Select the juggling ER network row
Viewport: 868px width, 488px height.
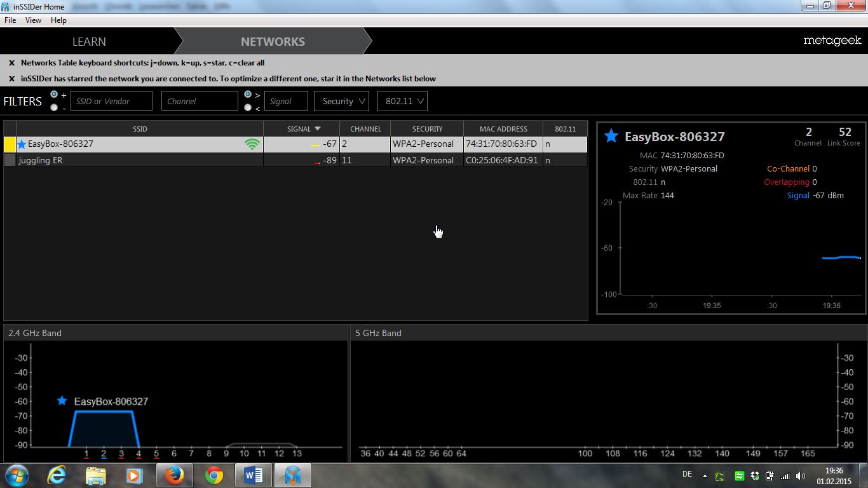pyautogui.click(x=295, y=160)
